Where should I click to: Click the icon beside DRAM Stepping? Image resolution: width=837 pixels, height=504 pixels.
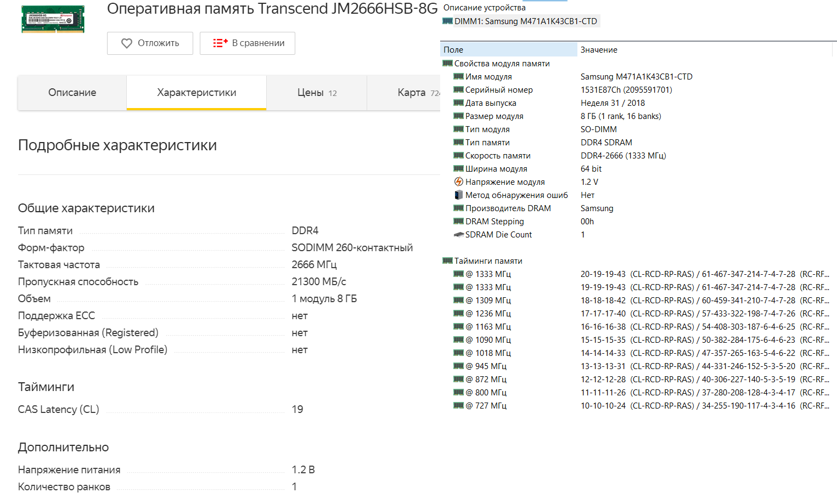[459, 221]
